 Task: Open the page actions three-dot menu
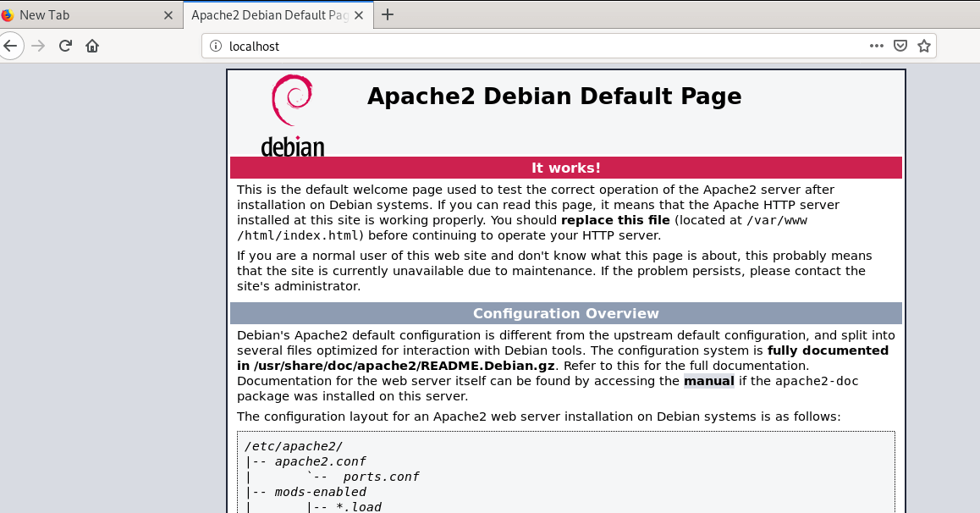coord(877,46)
